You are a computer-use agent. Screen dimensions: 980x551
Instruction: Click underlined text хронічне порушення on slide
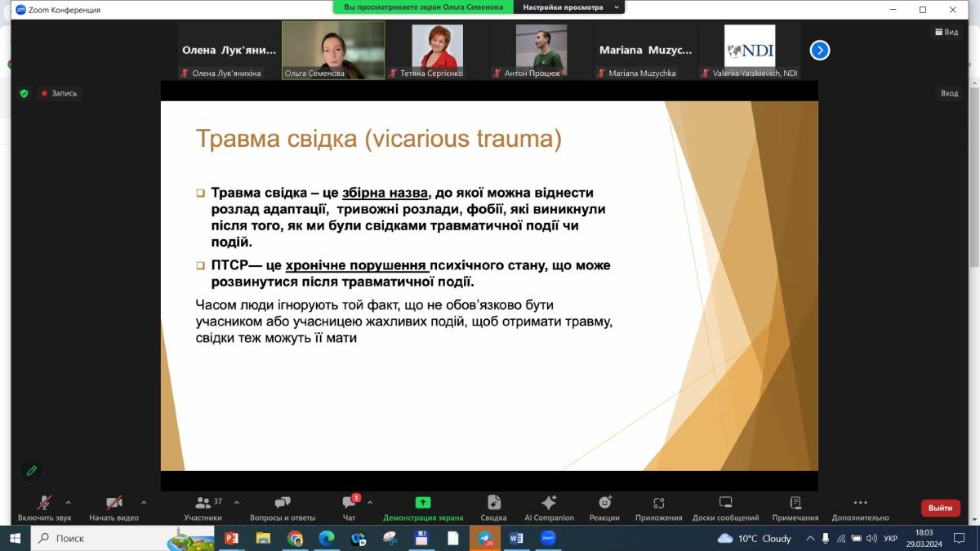pyautogui.click(x=357, y=266)
